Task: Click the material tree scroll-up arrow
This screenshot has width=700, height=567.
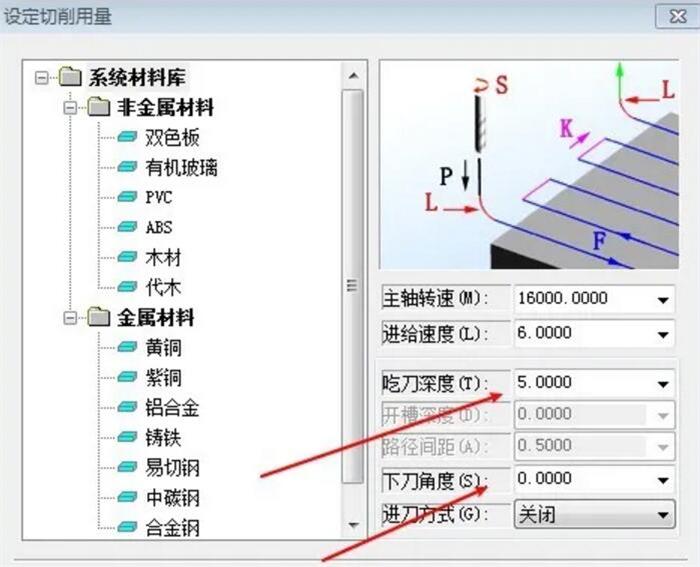Action: pyautogui.click(x=353, y=75)
